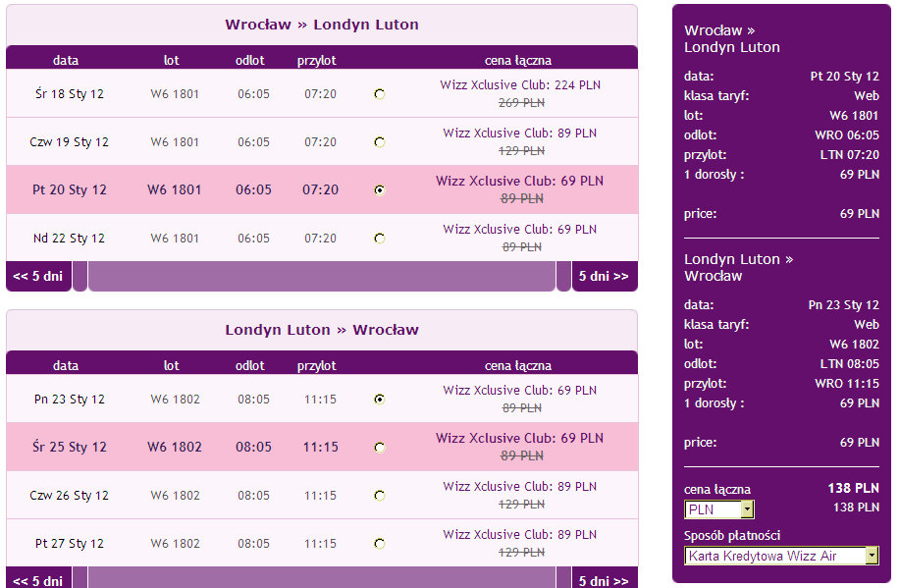
Task: Click 'Czw 19 Sty 12' date cell
Action: click(x=69, y=141)
